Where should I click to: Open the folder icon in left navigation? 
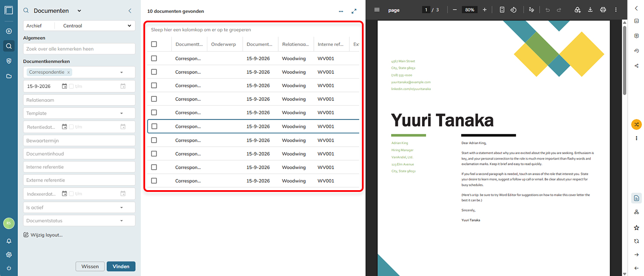9,76
